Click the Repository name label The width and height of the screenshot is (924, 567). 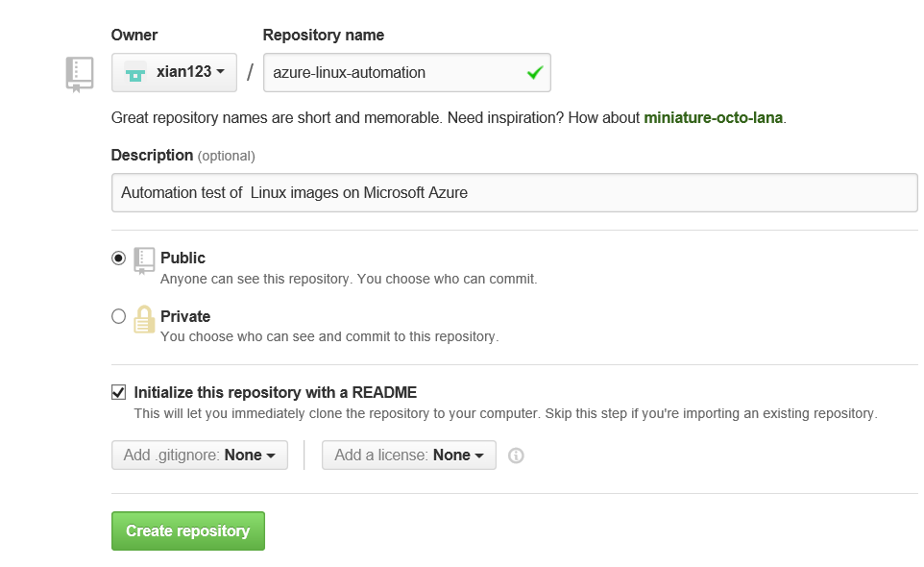click(x=324, y=36)
